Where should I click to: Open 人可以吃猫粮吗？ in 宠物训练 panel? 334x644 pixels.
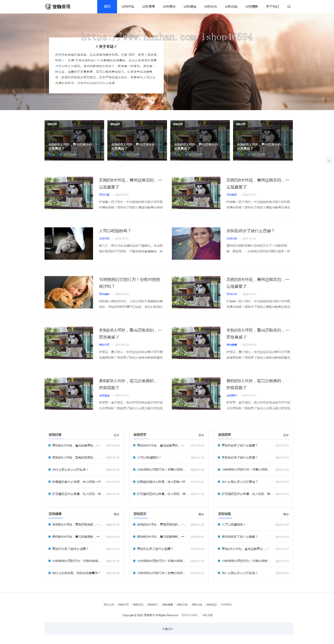point(233,525)
